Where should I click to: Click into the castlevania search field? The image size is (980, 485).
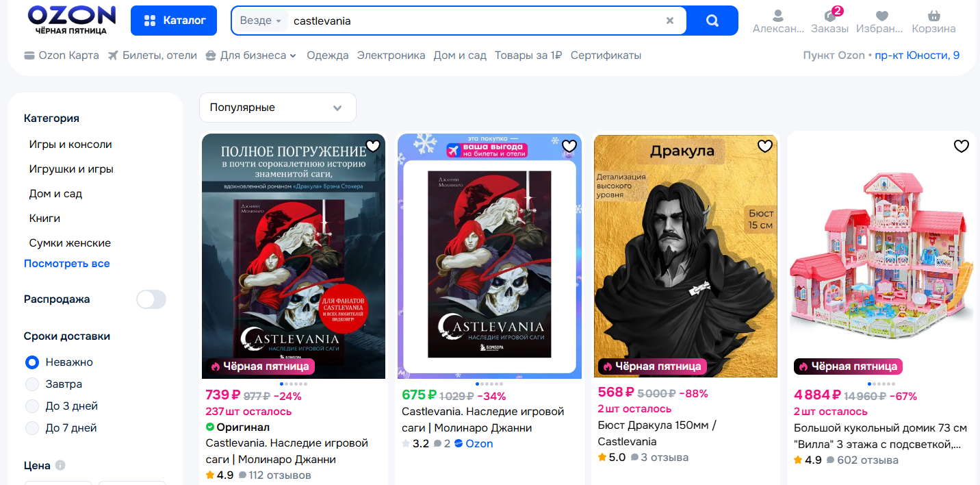tap(476, 21)
